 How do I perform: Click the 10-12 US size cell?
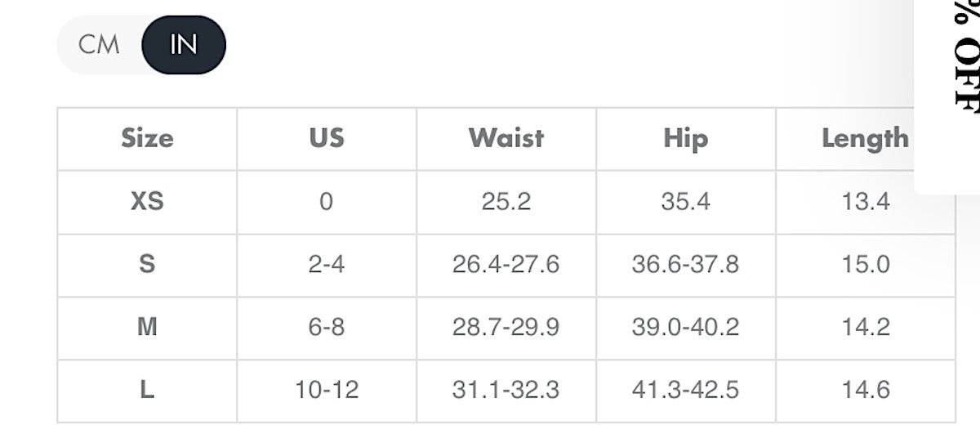tap(327, 391)
